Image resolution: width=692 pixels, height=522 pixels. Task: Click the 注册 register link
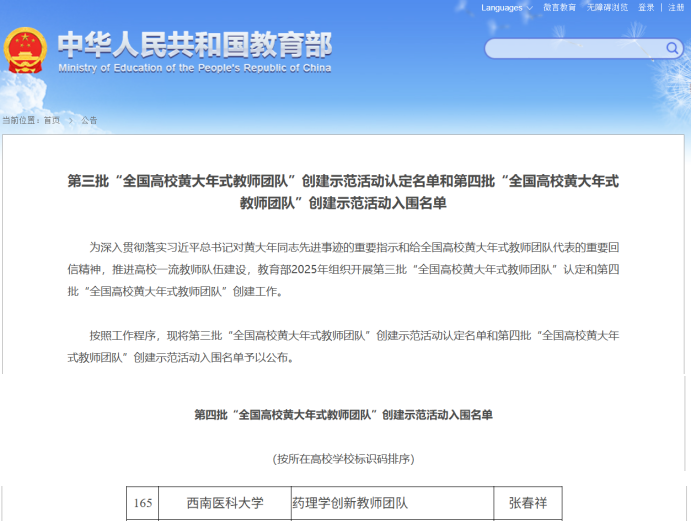coord(677,8)
